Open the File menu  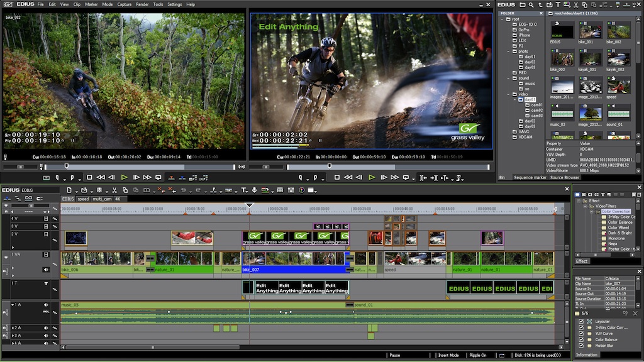coord(41,4)
